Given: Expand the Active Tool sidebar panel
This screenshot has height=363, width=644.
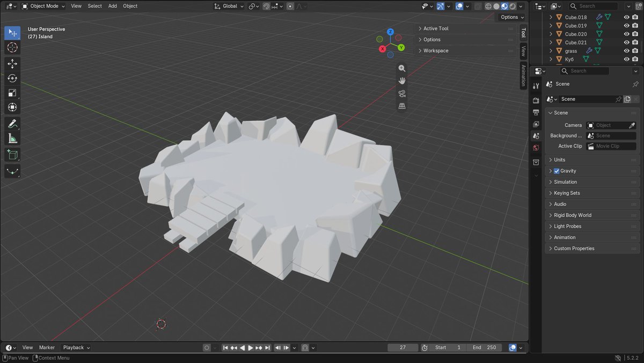Looking at the screenshot, I should [466, 28].
